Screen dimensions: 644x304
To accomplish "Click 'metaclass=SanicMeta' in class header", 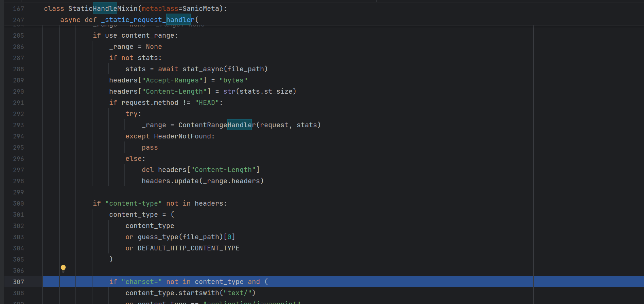I will [180, 8].
